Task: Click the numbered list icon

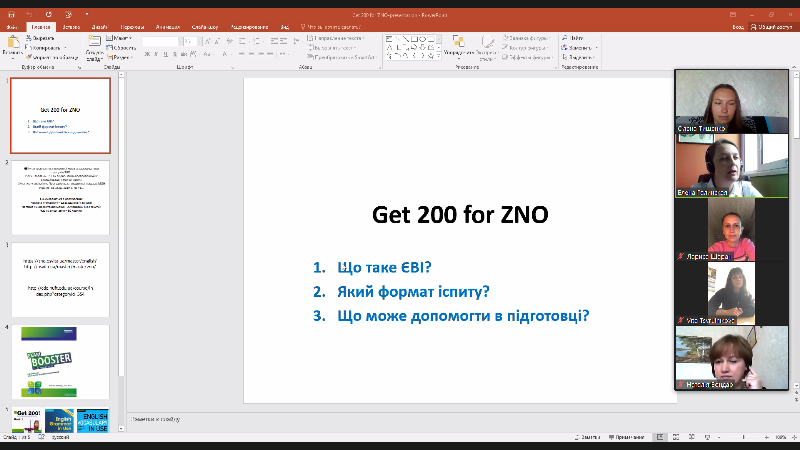Action: click(257, 41)
